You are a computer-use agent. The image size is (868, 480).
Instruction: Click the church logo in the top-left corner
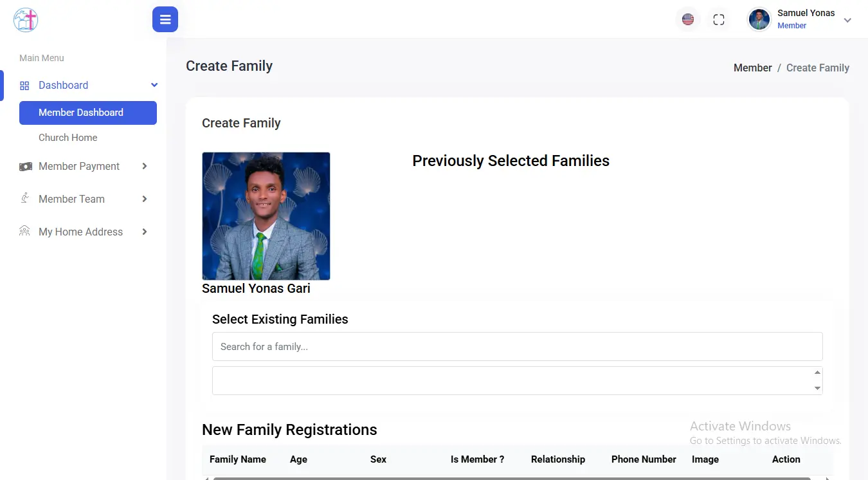(25, 19)
